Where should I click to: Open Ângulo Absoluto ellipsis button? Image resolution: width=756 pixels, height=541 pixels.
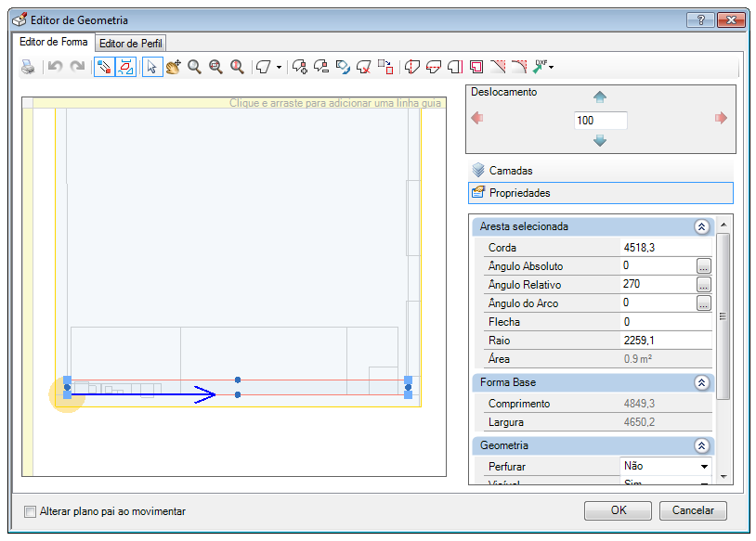coord(704,266)
